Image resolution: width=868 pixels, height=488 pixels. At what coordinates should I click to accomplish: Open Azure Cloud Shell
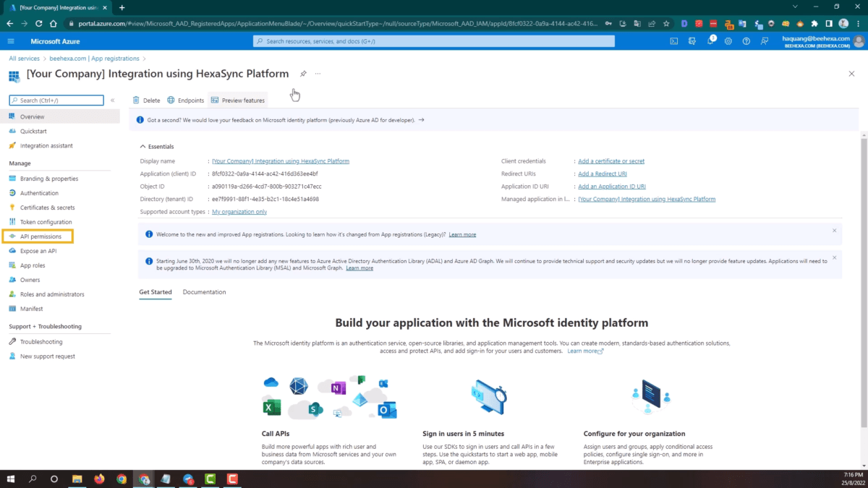click(x=673, y=41)
